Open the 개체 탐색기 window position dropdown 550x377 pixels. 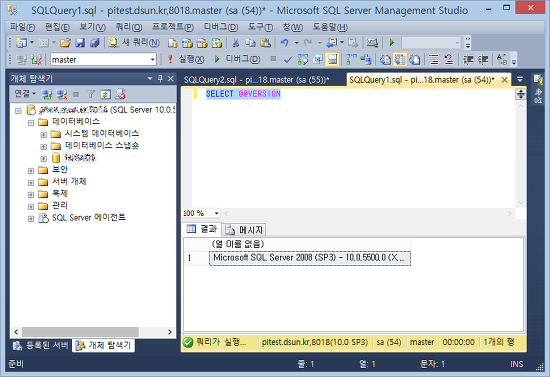point(150,79)
